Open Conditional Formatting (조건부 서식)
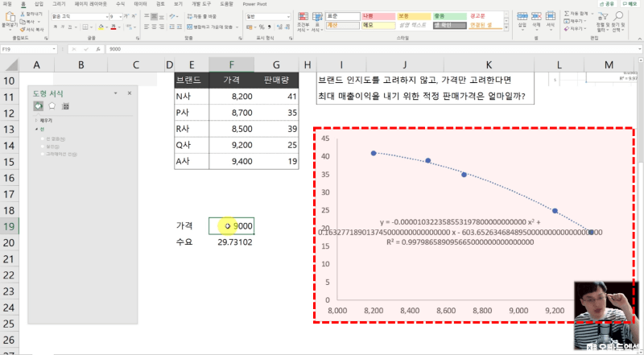The height and width of the screenshot is (355, 644). 303,22
